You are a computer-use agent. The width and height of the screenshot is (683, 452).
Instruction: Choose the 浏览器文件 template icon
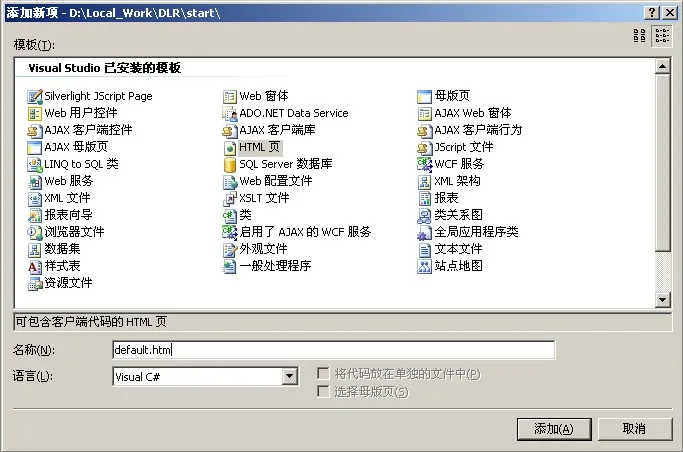pyautogui.click(x=34, y=232)
